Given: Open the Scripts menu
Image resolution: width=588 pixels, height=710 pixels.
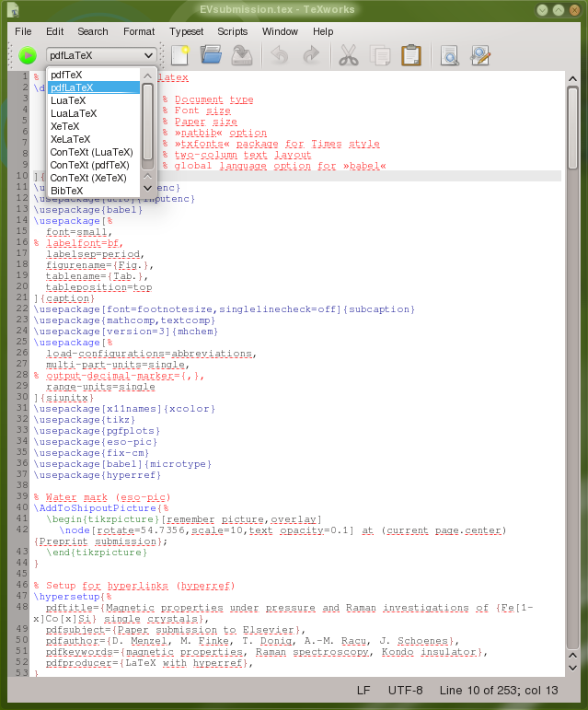Looking at the screenshot, I should click(x=233, y=31).
